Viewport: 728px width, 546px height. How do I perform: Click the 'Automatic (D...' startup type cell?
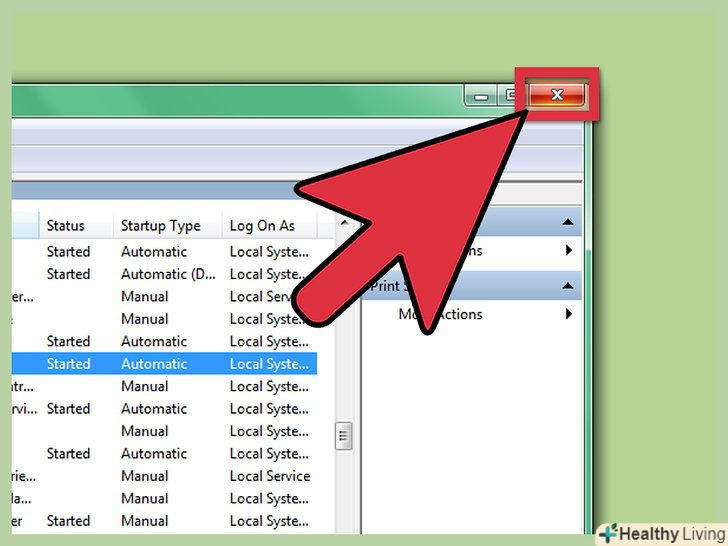tap(168, 274)
